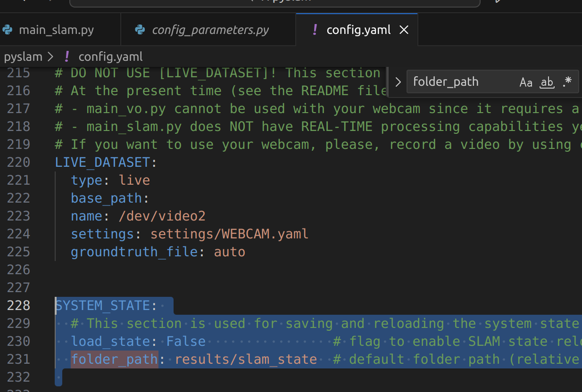
Task: Close the config.yaml tab
Action: (x=404, y=30)
